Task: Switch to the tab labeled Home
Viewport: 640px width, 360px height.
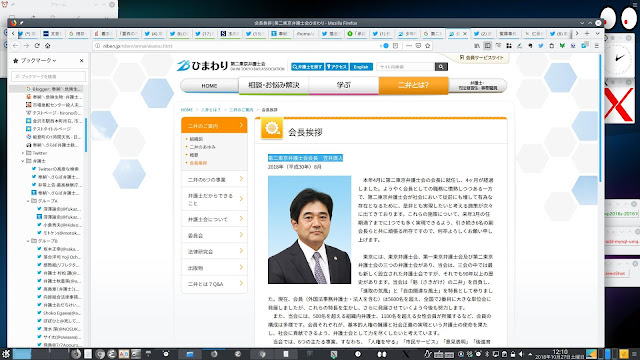Action: pyautogui.click(x=305, y=34)
